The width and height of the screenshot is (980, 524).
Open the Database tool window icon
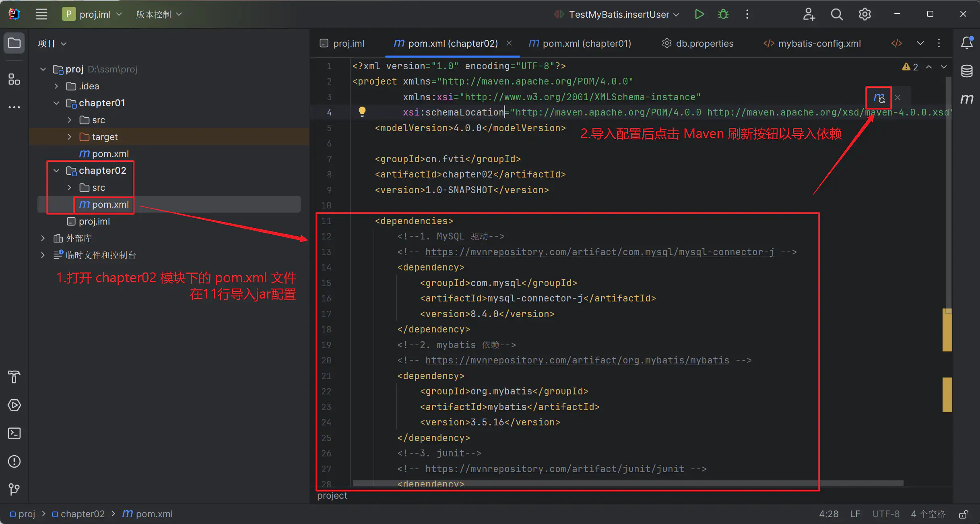[x=967, y=71]
